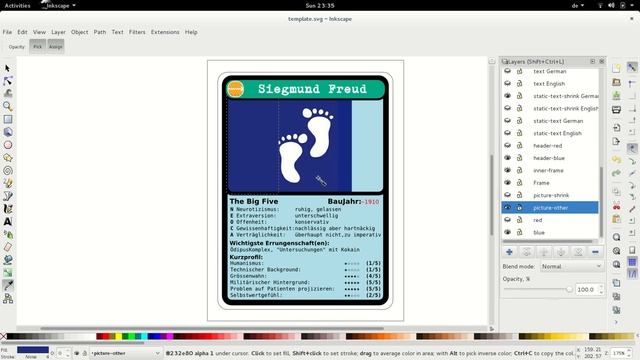The width and height of the screenshot is (640, 360).
Task: Select the Zoom magnifier tool in toolbox
Action: tap(7, 106)
